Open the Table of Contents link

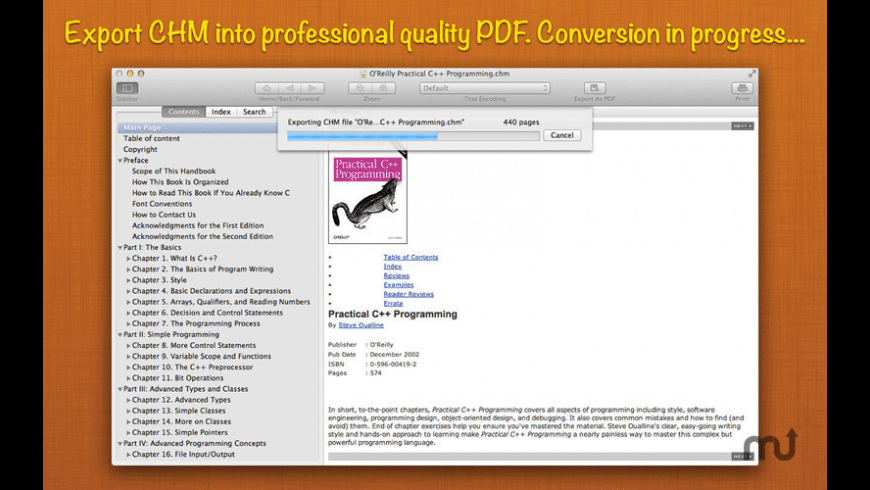411,257
